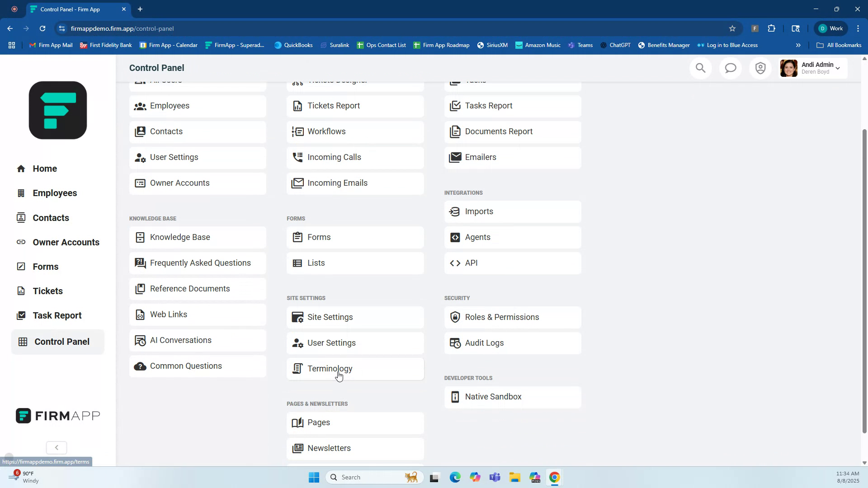
Task: Click the vertical page scrollbar
Action: [x=864, y=271]
